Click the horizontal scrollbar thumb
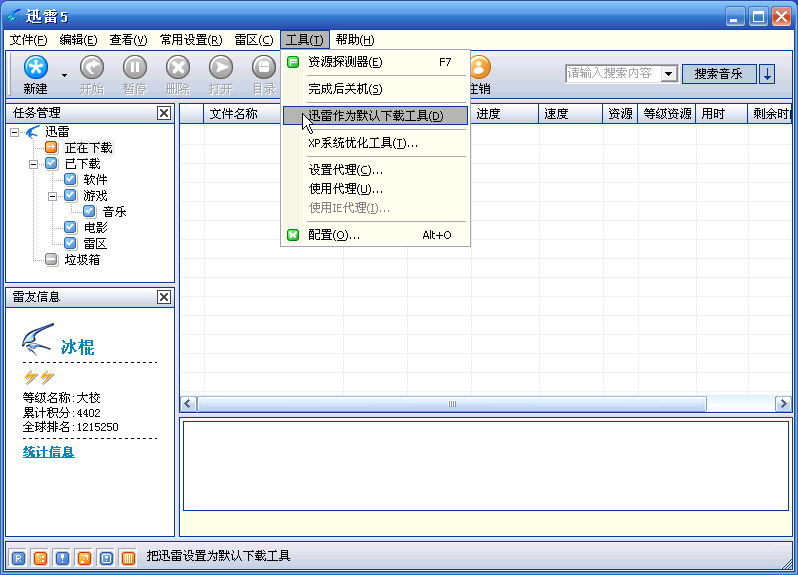Image resolution: width=798 pixels, height=575 pixels. 452,404
